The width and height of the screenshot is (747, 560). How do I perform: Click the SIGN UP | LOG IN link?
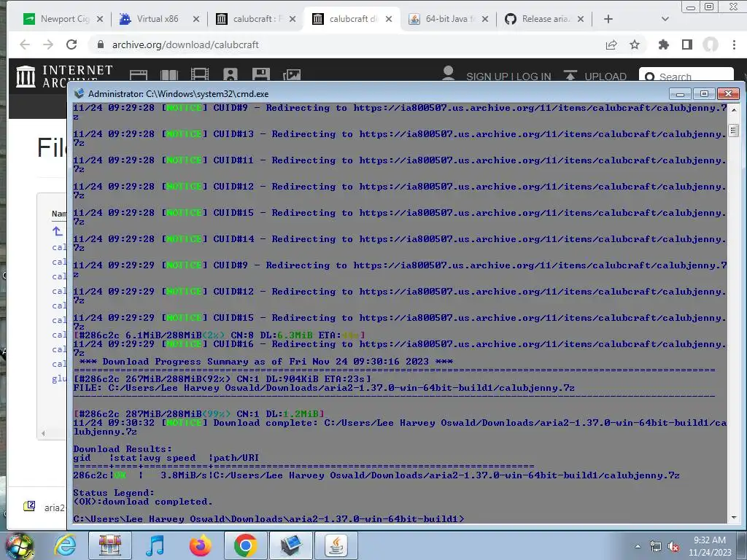pyautogui.click(x=508, y=76)
